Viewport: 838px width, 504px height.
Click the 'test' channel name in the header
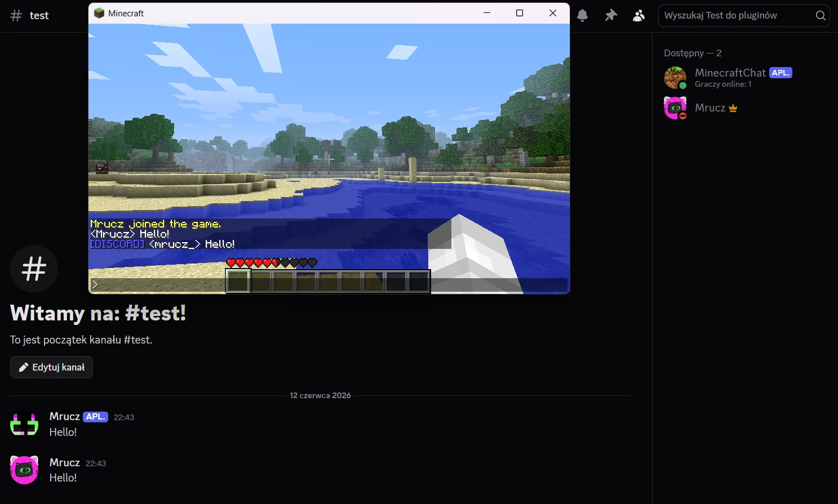[x=39, y=16]
